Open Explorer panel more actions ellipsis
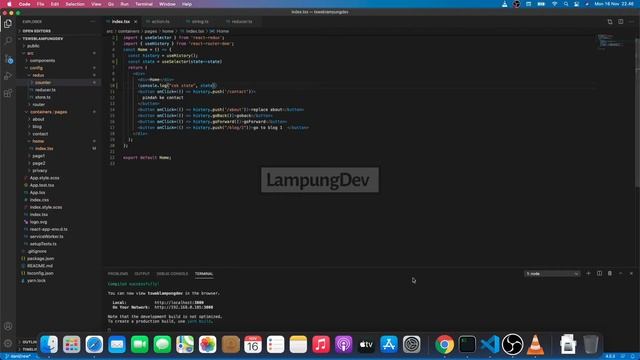The image size is (640, 360). pyautogui.click(x=93, y=22)
